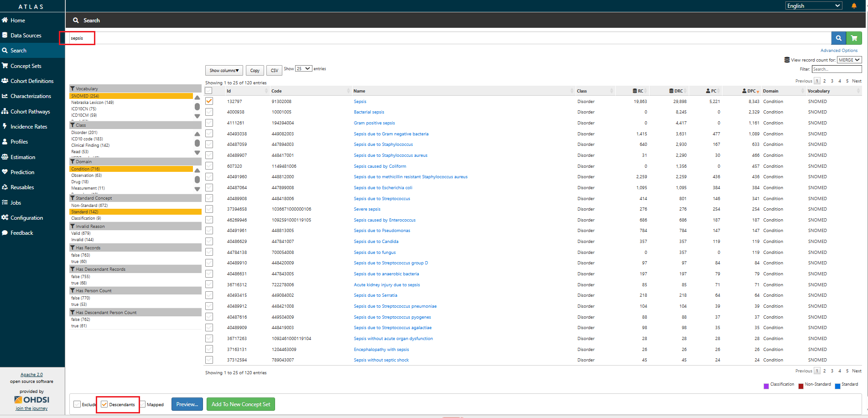Open the Show entries count dropdown
Viewport: 868px width, 418px height.
tap(303, 69)
